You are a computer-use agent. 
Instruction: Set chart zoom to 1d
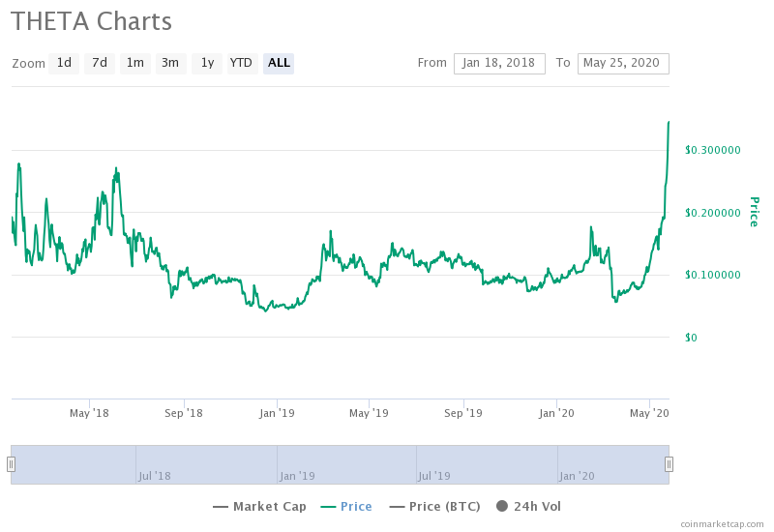click(x=64, y=63)
